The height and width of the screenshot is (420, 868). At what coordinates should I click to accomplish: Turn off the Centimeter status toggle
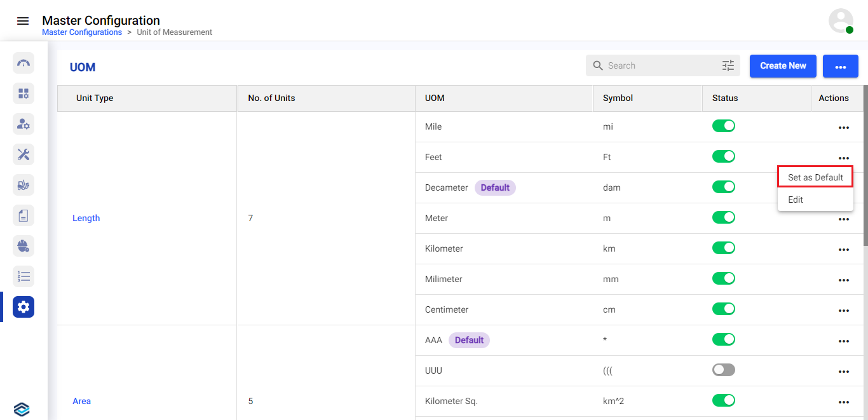coord(723,309)
